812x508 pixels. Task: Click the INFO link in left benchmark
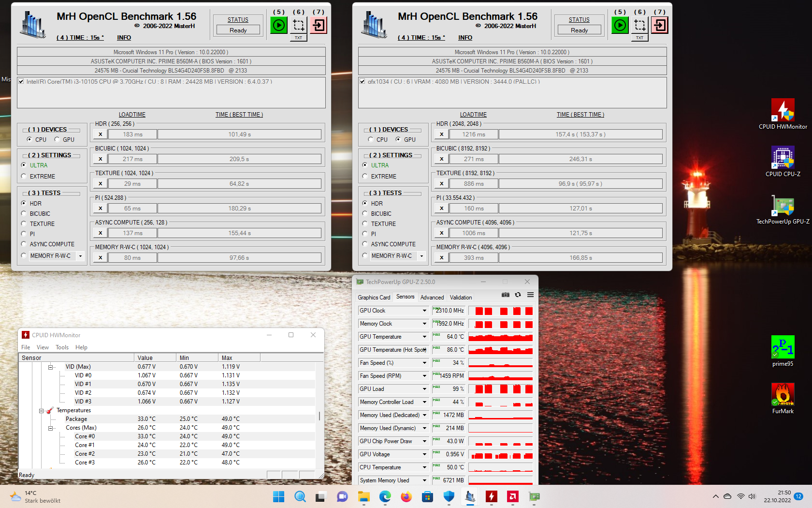[124, 38]
